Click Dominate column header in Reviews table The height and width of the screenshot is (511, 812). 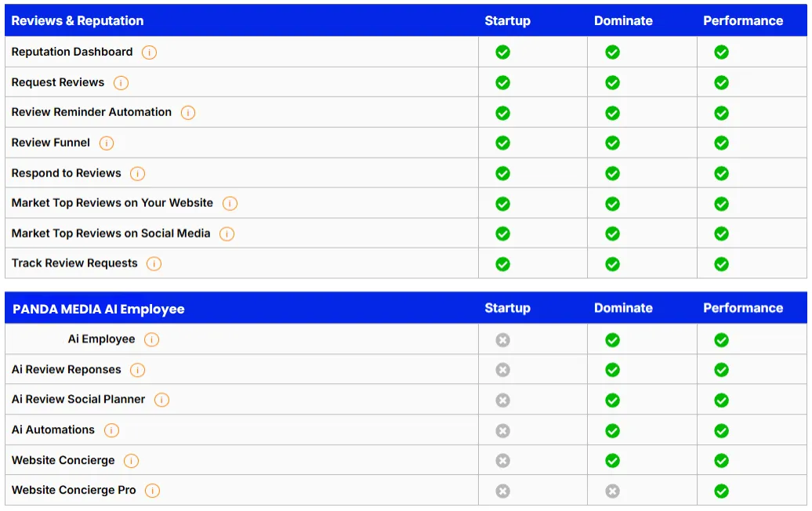(x=623, y=20)
